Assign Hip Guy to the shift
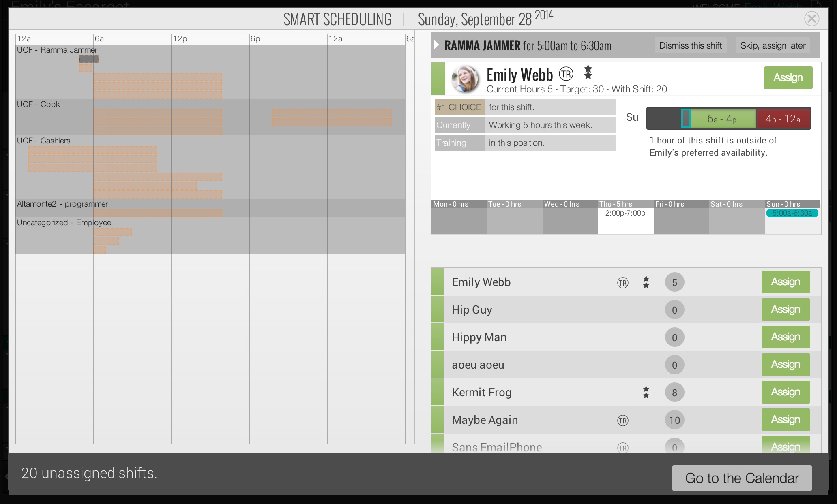 coord(785,310)
